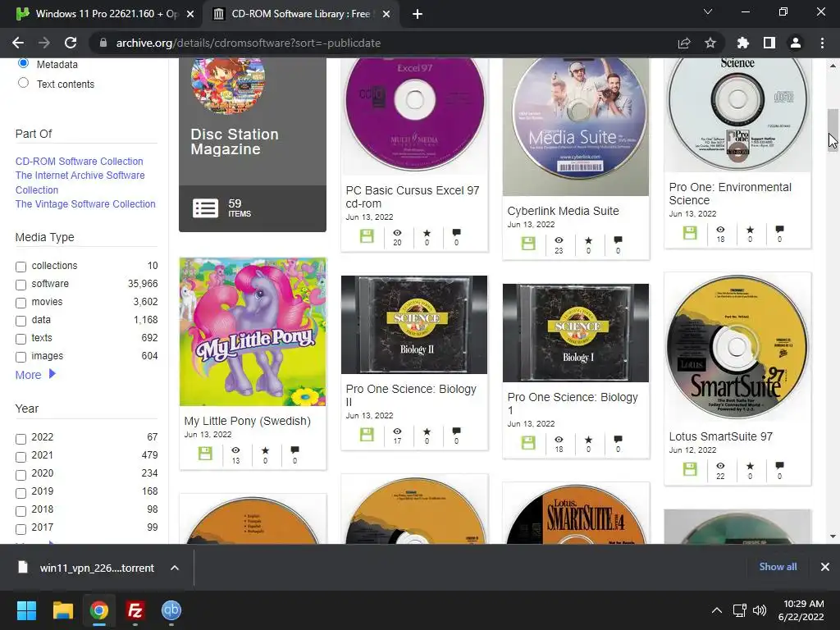This screenshot has width=840, height=630.
Task: Click Show all downloads button
Action: pos(778,567)
